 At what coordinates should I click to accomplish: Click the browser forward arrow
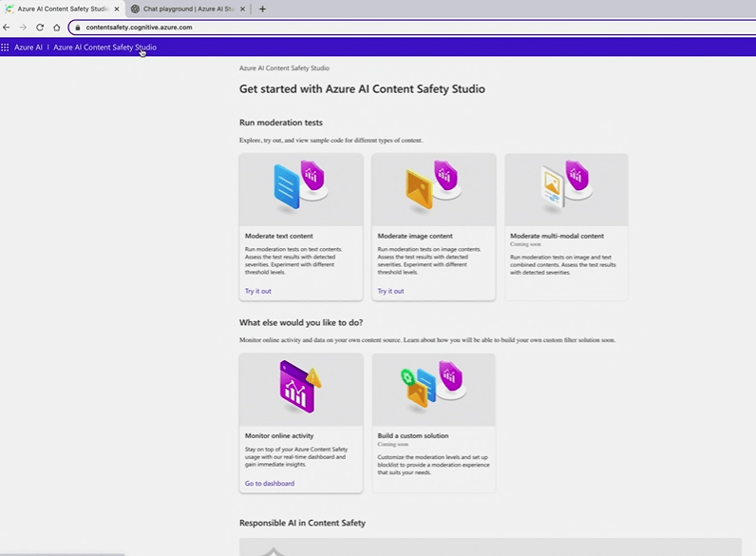(x=23, y=28)
